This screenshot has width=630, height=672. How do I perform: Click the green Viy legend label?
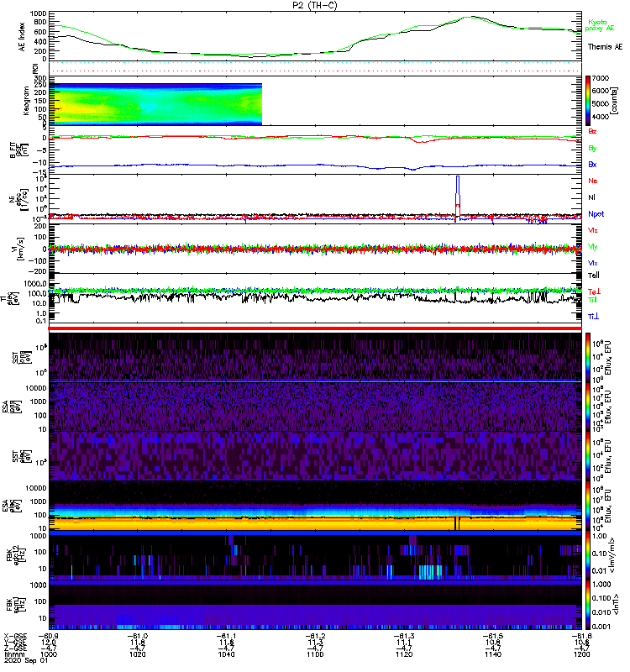(593, 247)
